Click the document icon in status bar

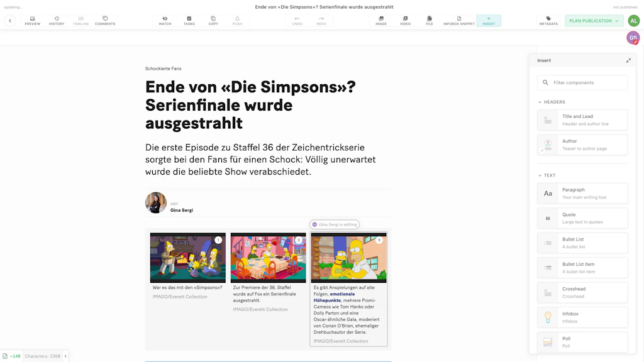(5, 356)
